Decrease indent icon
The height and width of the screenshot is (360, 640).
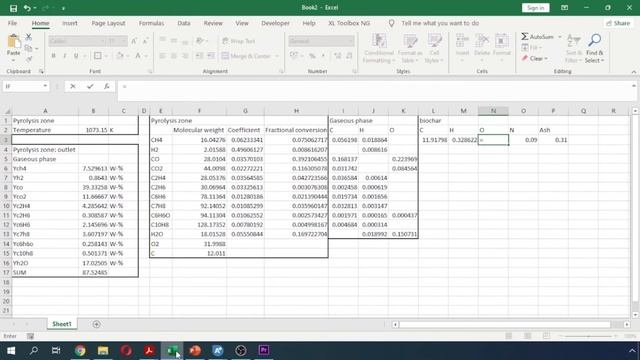point(200,56)
